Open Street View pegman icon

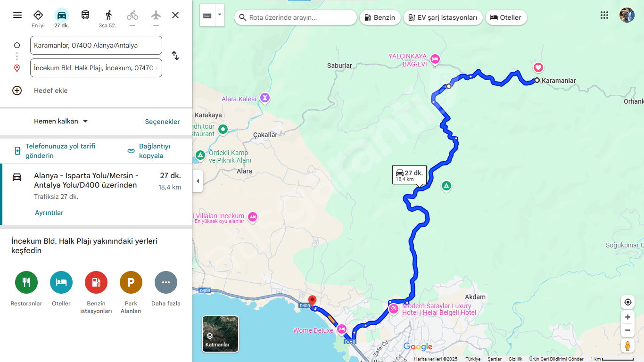click(x=627, y=346)
